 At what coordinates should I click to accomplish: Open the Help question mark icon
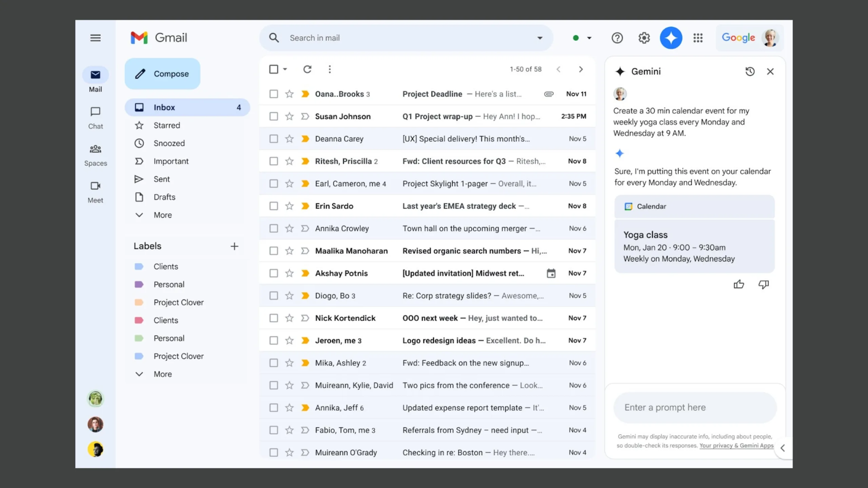(617, 38)
